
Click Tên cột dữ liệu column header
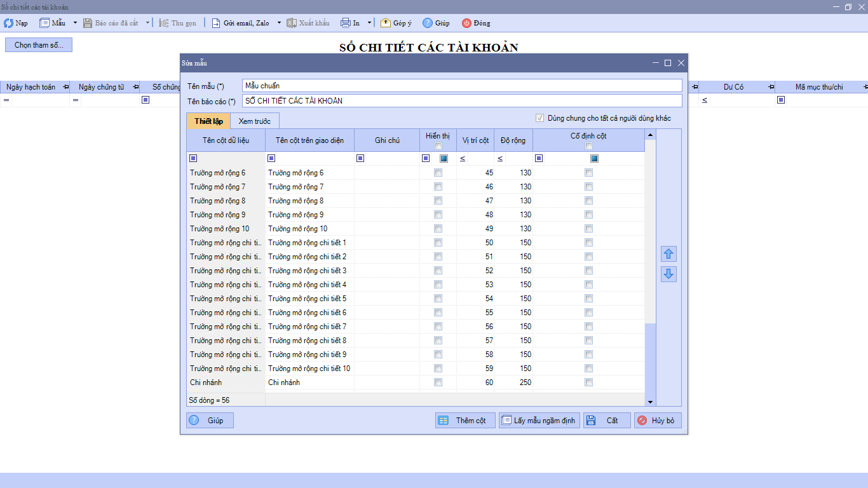226,140
